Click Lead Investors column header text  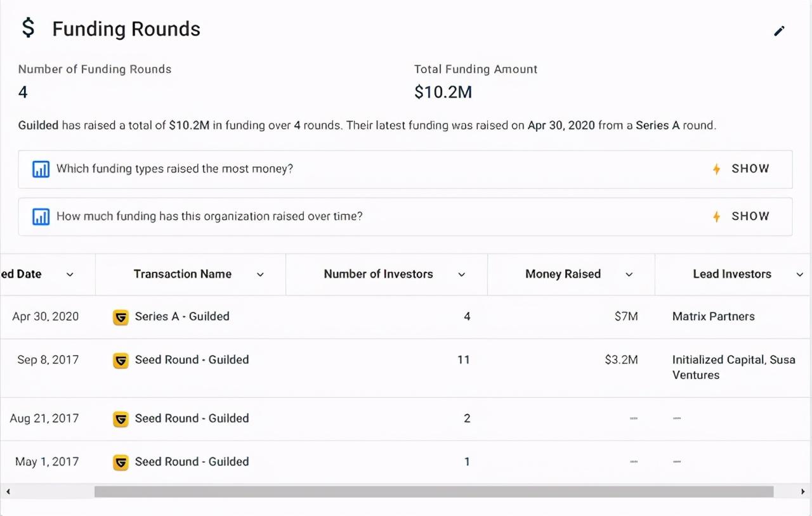pyautogui.click(x=732, y=274)
